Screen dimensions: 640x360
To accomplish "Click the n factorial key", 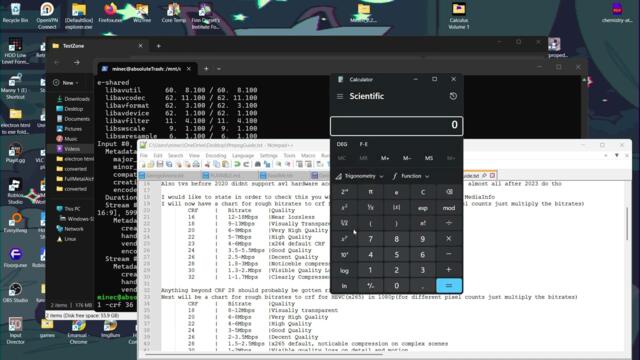I will pyautogui.click(x=422, y=223).
